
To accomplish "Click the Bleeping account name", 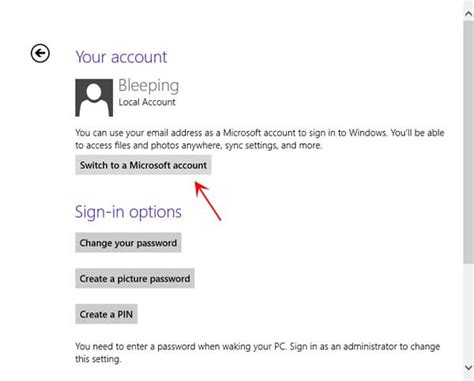I will tap(149, 85).
